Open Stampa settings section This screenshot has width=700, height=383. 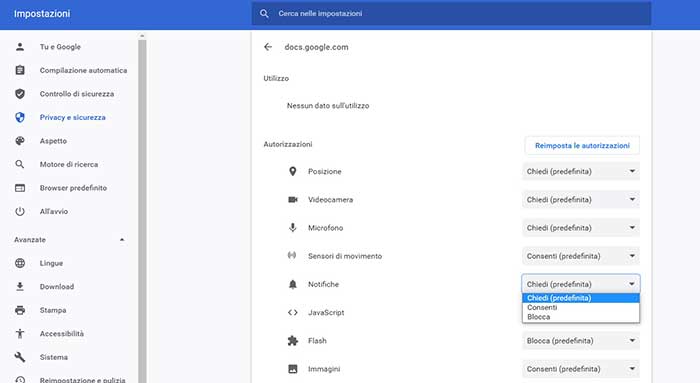[x=53, y=310]
